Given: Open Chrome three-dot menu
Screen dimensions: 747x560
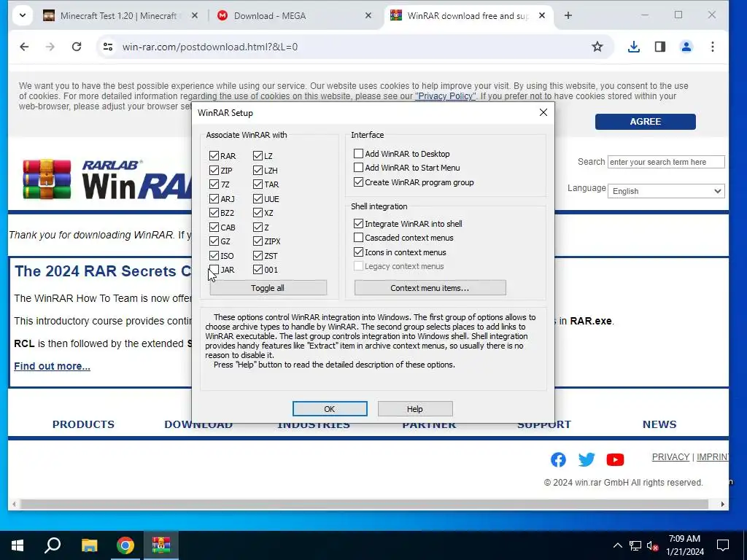Looking at the screenshot, I should pos(712,47).
